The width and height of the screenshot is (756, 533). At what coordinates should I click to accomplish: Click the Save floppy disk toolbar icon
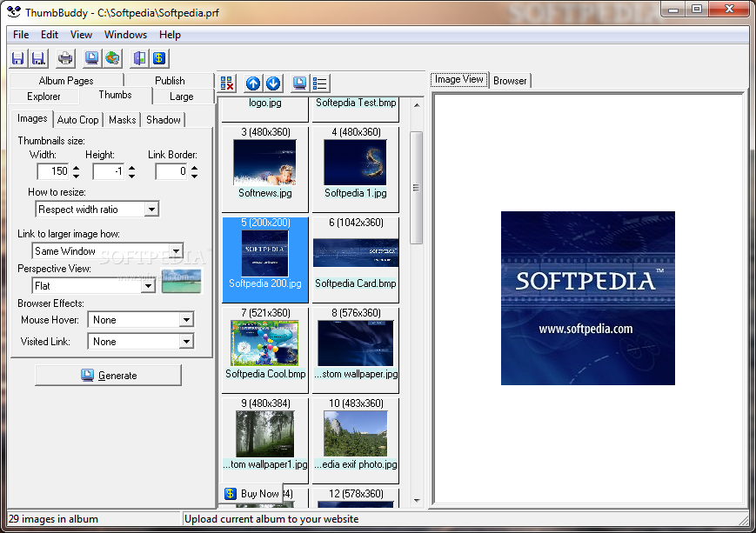click(x=18, y=58)
